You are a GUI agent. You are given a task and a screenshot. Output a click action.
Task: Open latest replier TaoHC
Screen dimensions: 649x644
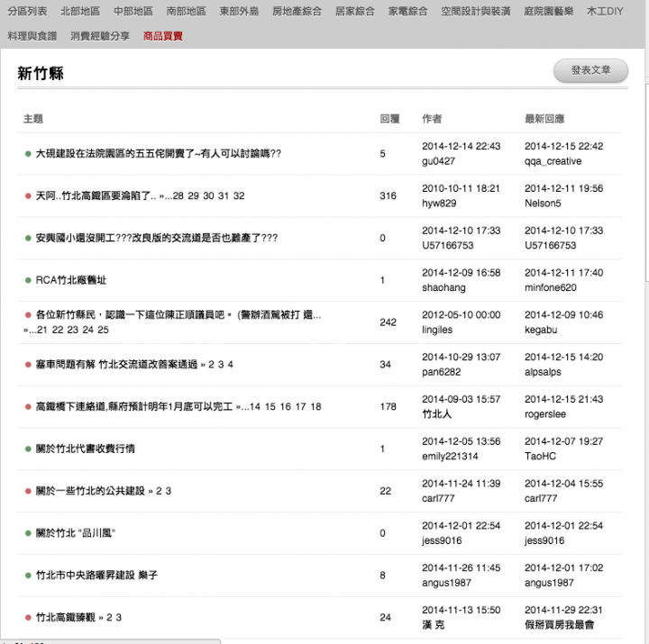point(540,457)
